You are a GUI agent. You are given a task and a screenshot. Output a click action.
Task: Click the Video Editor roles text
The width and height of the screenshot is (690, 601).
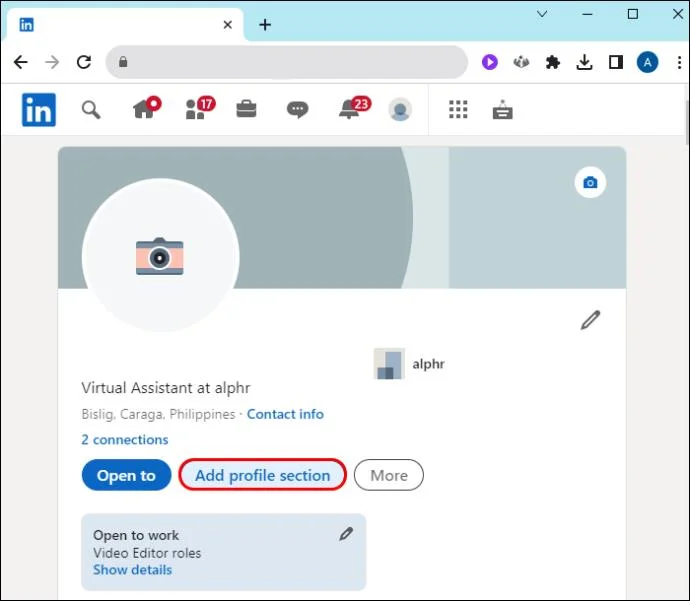point(147,553)
